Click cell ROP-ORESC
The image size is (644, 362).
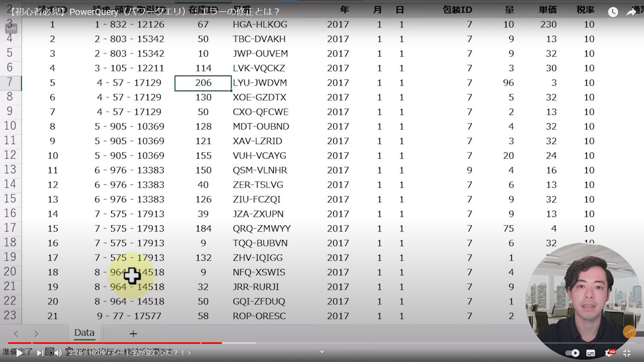point(259,316)
